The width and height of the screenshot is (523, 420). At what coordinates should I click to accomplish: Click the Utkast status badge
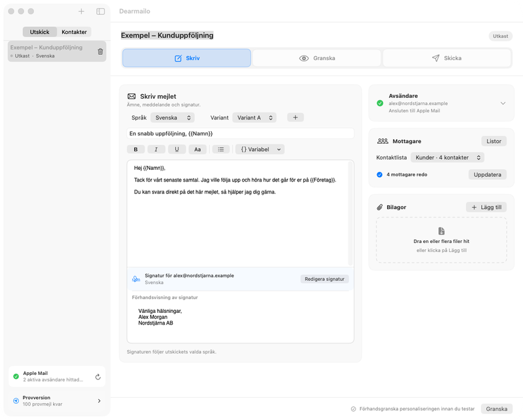pos(500,36)
